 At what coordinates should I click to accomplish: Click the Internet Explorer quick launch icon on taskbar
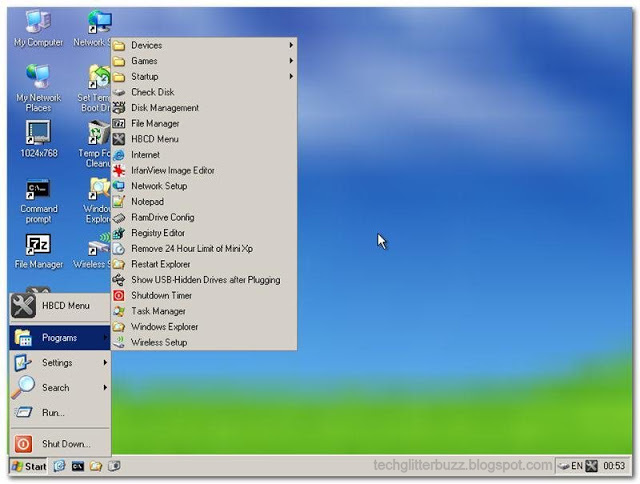click(x=60, y=466)
